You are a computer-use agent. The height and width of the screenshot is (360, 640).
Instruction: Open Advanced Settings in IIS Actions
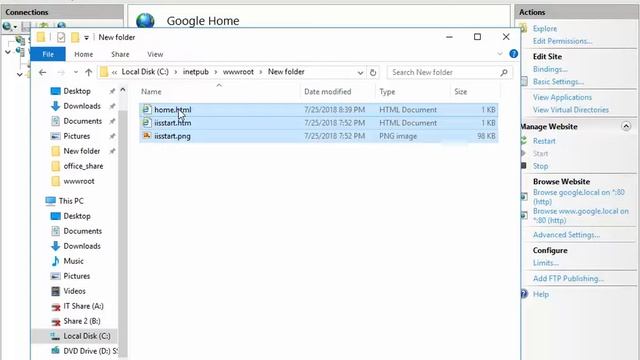coord(566,235)
